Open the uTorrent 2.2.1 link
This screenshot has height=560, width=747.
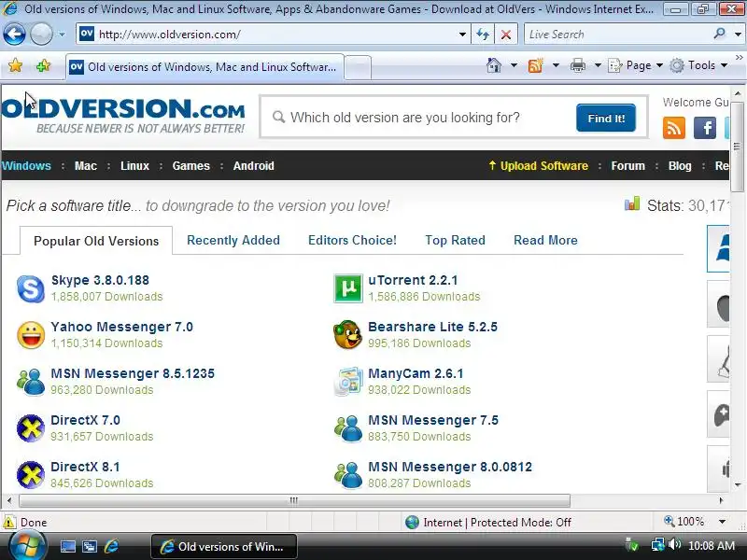pos(413,280)
